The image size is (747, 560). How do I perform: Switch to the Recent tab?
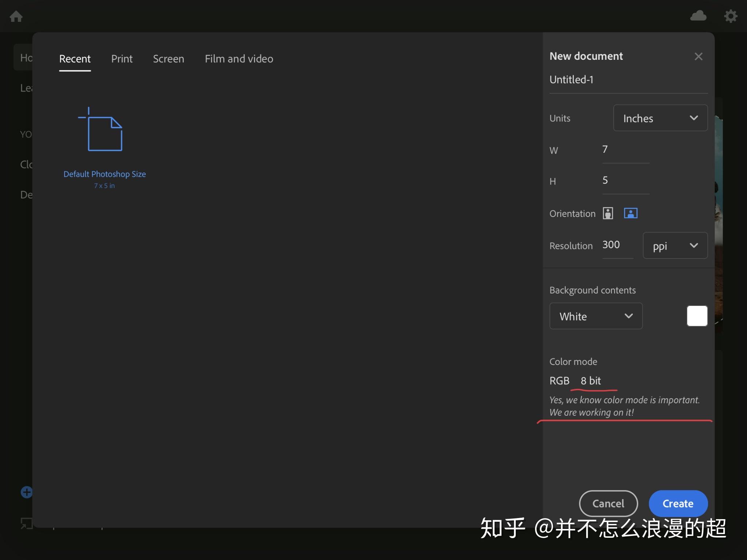click(75, 59)
